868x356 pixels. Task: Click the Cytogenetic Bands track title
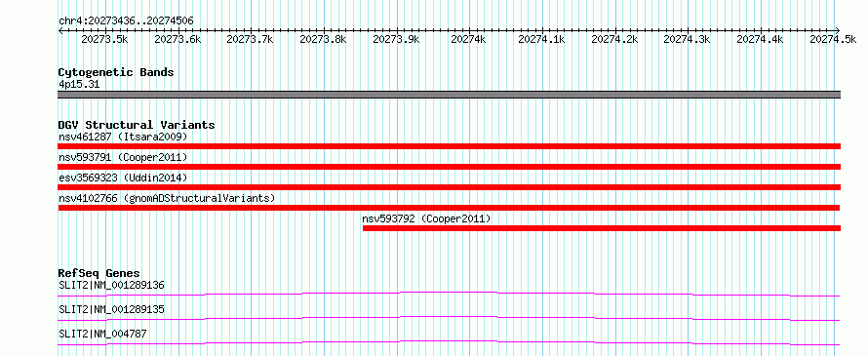coord(116,72)
